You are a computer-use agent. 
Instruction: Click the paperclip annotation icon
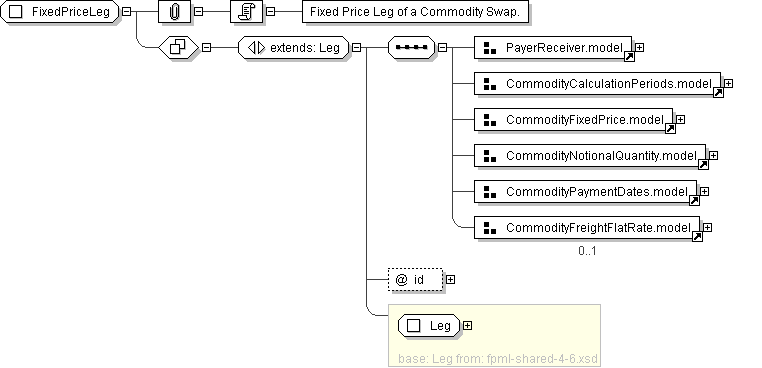pyautogui.click(x=174, y=12)
